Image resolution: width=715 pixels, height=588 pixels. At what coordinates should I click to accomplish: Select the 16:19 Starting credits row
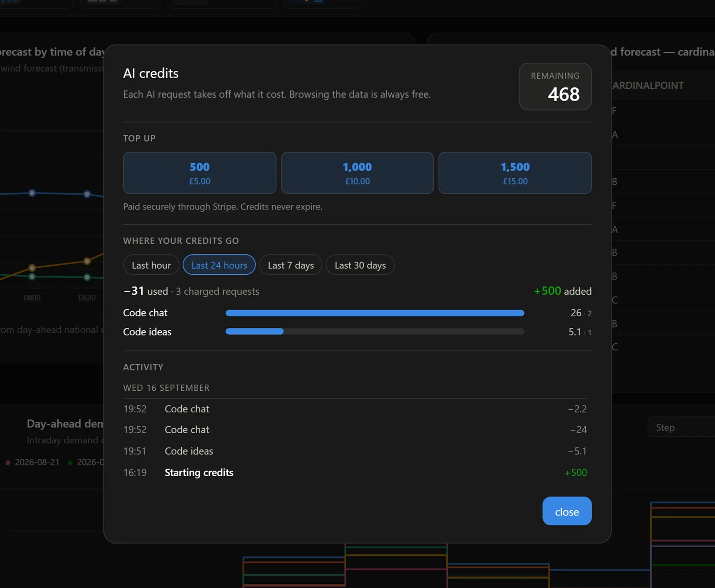click(355, 473)
